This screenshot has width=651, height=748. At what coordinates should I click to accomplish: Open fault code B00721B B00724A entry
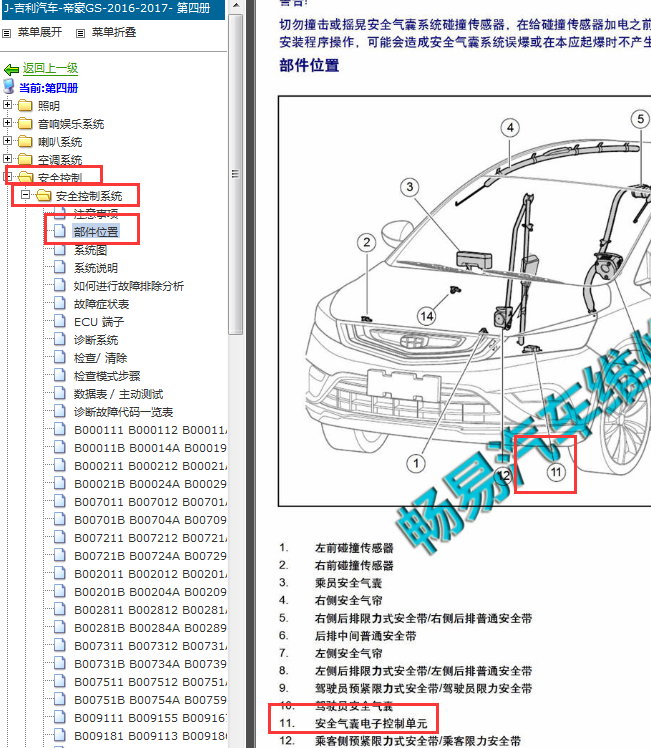click(x=150, y=556)
